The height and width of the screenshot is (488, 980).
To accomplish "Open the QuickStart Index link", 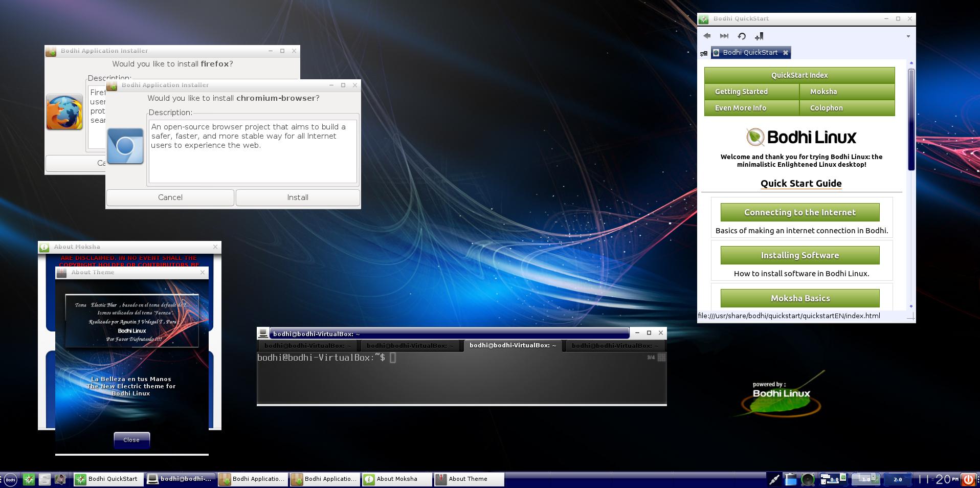I will pos(799,75).
